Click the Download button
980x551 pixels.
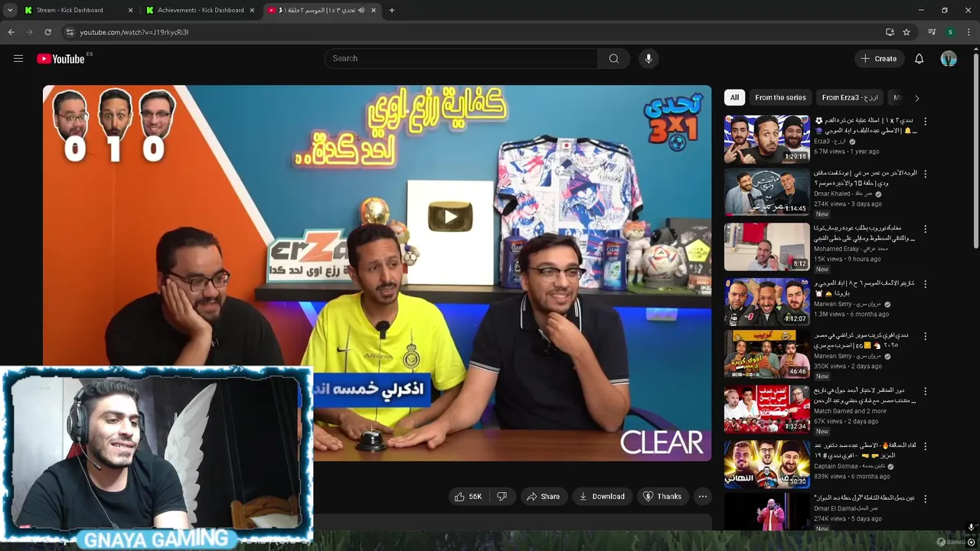click(x=602, y=497)
